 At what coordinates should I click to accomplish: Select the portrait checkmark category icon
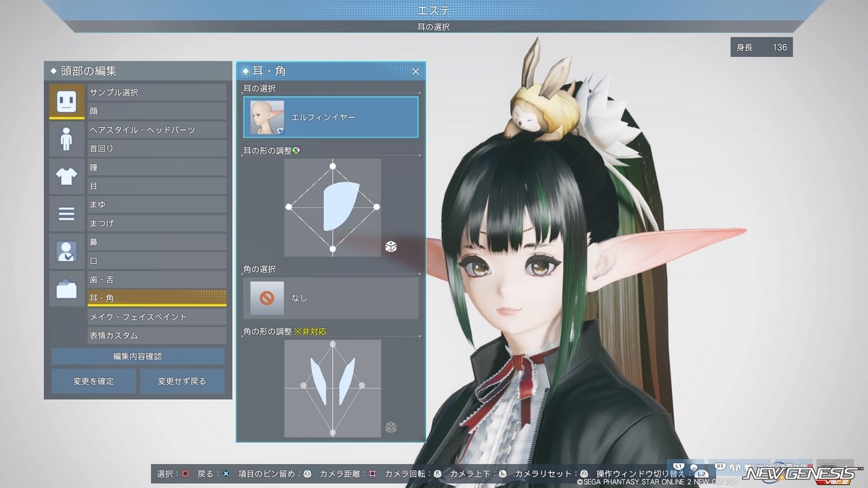tap(67, 251)
